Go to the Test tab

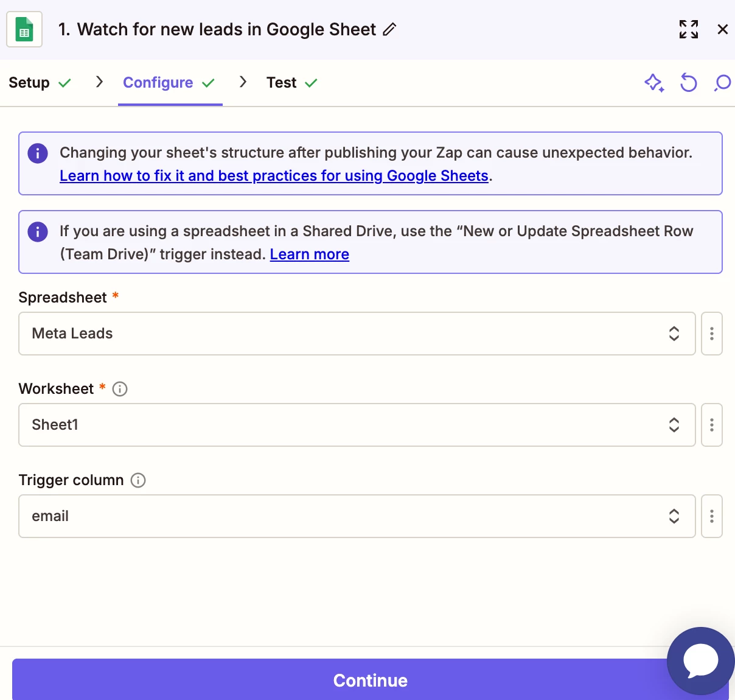[x=292, y=83]
